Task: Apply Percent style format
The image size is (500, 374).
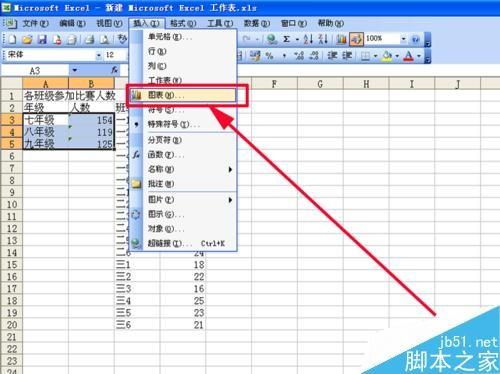Action: [269, 56]
